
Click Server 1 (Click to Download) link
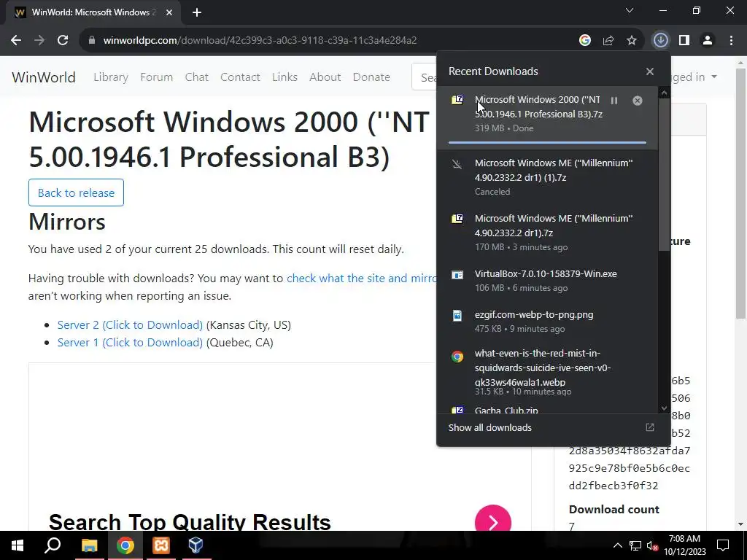coord(130,343)
